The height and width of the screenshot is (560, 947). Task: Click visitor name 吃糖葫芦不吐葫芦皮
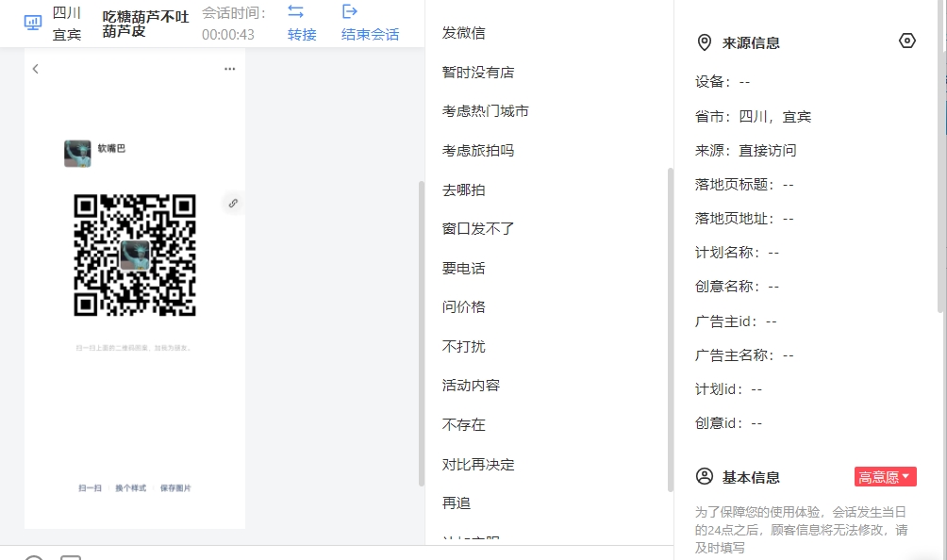145,24
